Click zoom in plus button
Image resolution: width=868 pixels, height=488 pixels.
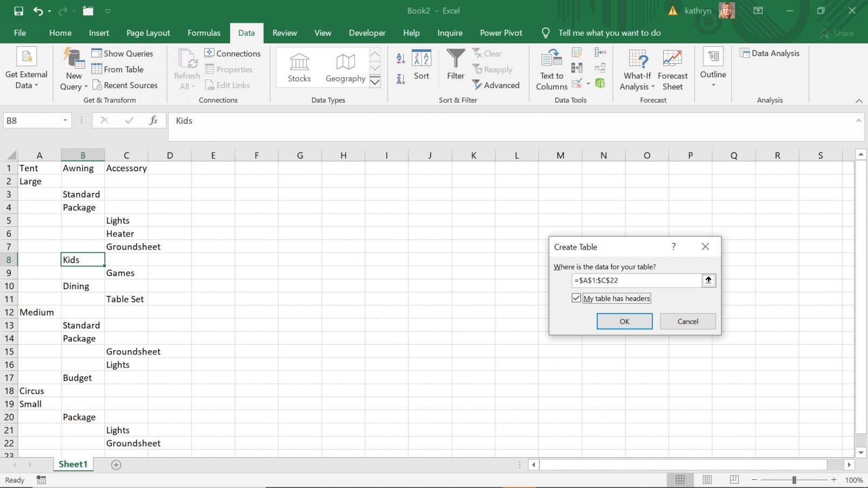pos(834,480)
